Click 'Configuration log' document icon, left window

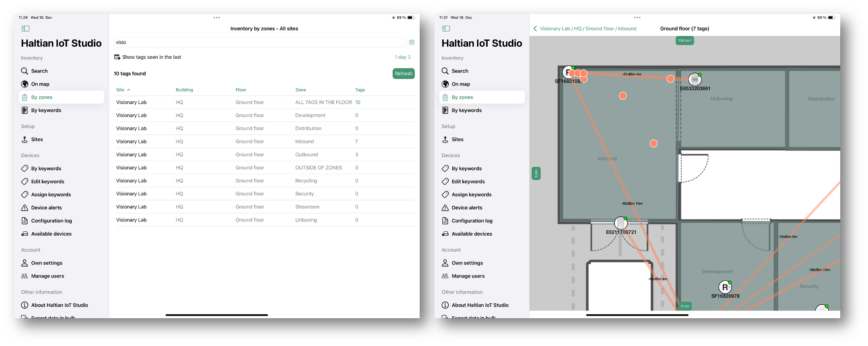(x=25, y=221)
